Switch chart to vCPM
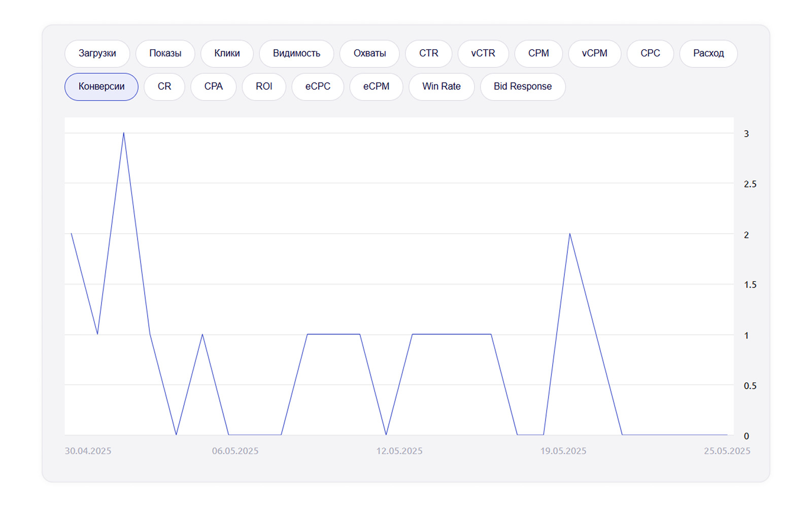 (594, 53)
